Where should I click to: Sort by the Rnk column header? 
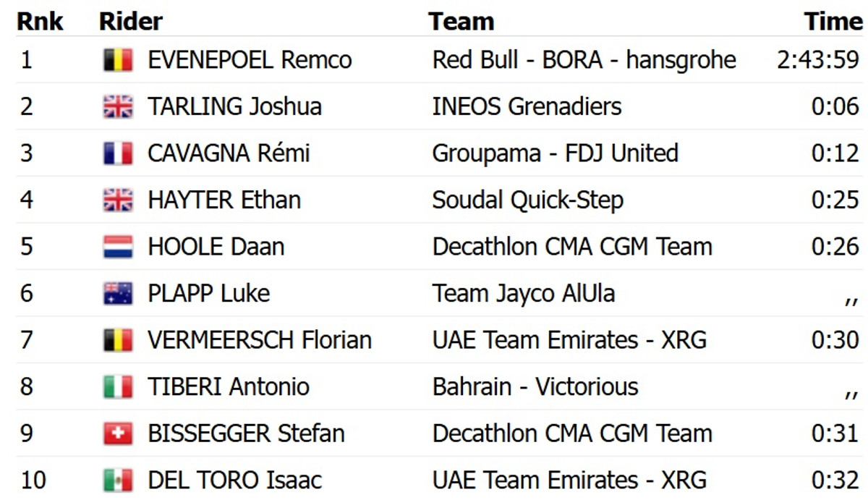click(x=40, y=22)
